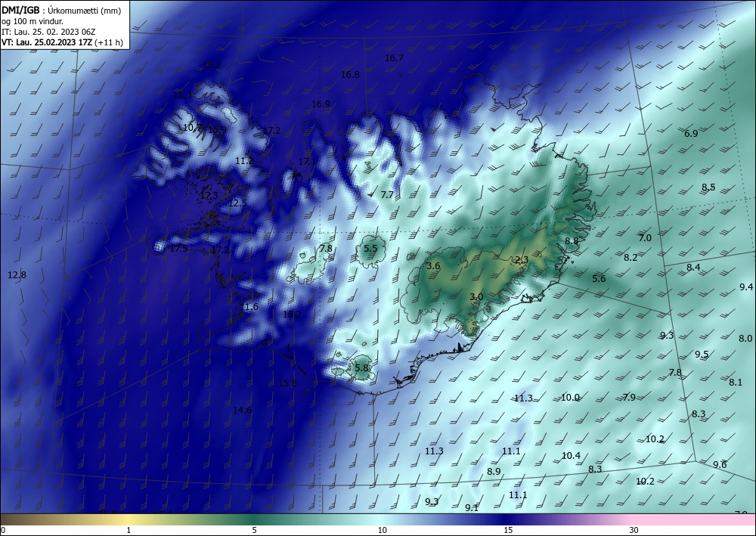
Task: Click the 9.4 value label
Action: point(746,287)
